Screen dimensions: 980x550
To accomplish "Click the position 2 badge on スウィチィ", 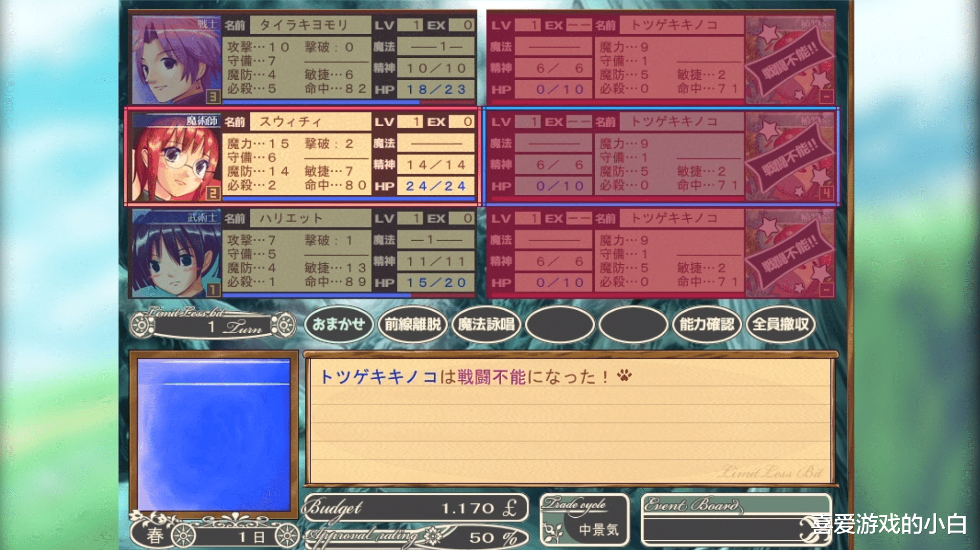I will click(213, 193).
